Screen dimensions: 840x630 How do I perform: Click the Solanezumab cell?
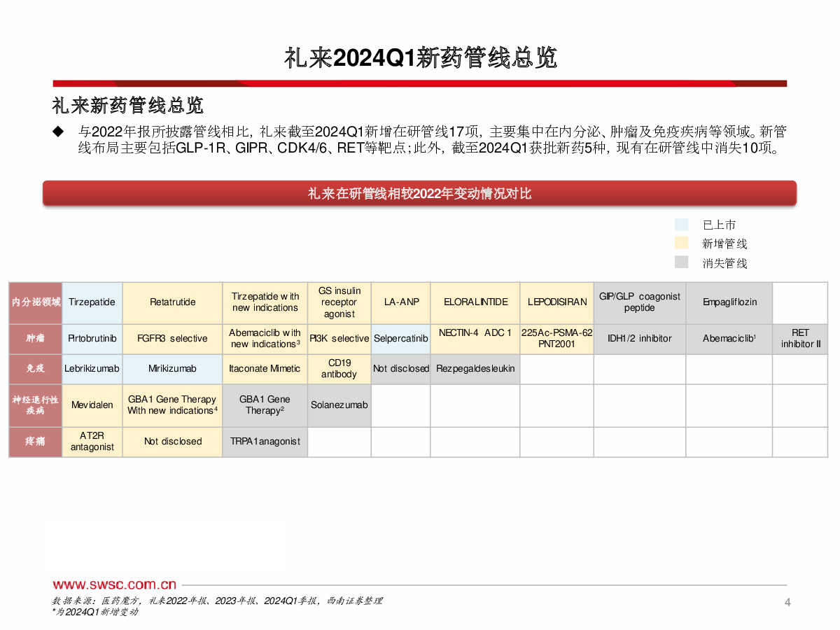pos(339,405)
